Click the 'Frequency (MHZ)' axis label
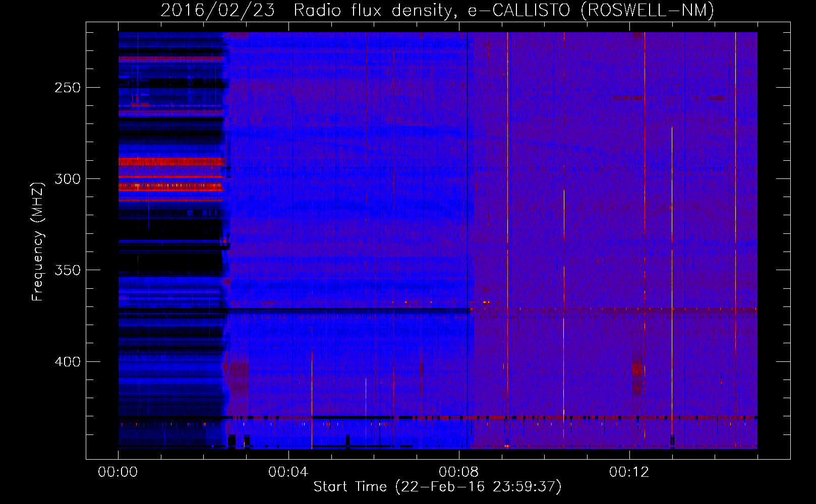This screenshot has height=504, width=816. pyautogui.click(x=38, y=242)
